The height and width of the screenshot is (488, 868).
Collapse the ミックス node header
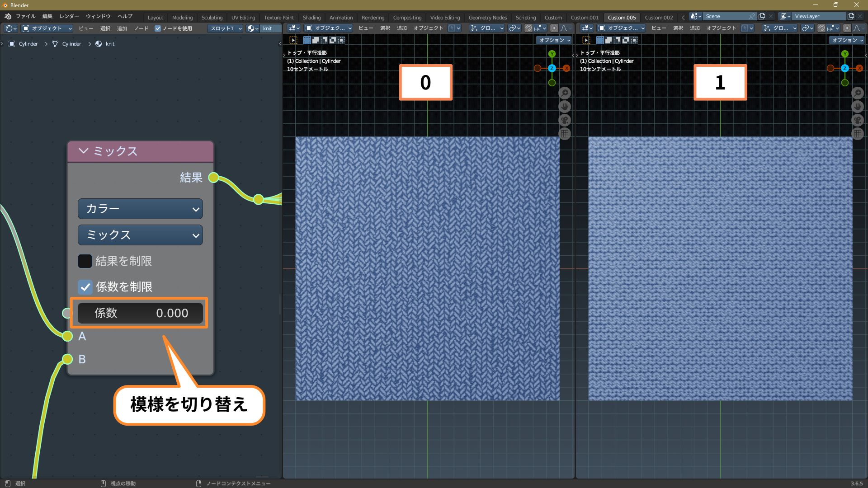83,151
